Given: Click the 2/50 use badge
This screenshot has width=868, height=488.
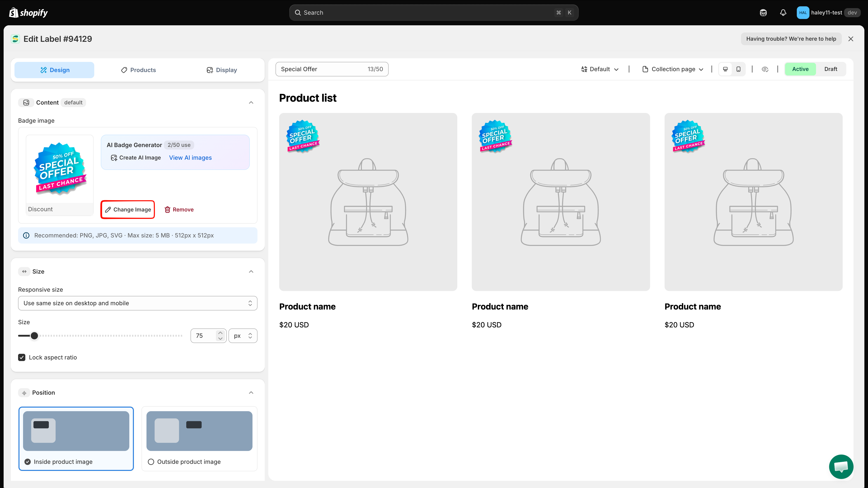Looking at the screenshot, I should pyautogui.click(x=179, y=145).
